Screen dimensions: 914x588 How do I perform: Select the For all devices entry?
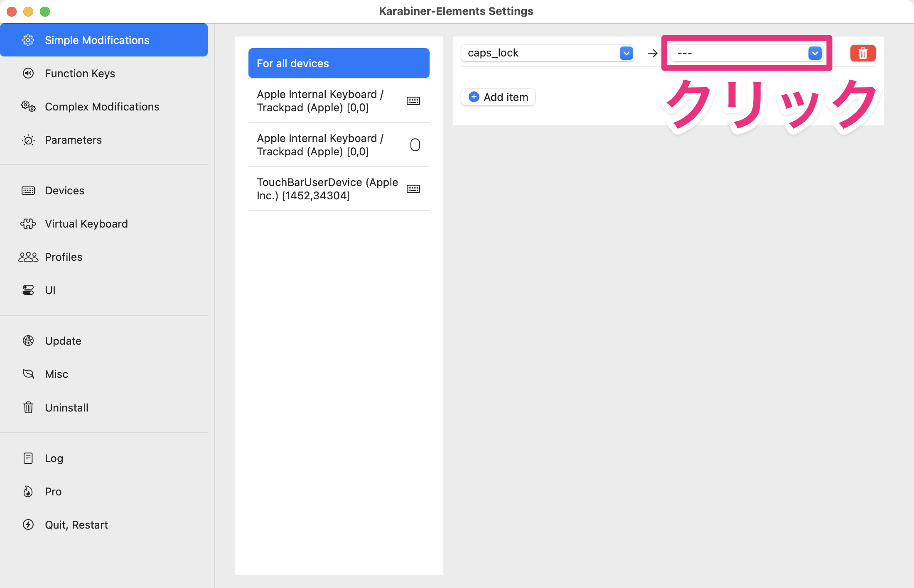[x=339, y=64]
